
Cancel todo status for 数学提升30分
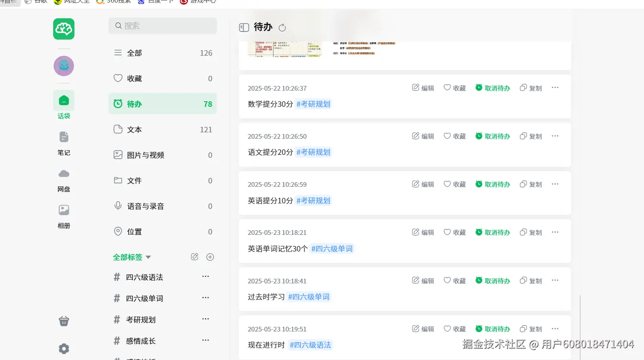point(493,88)
